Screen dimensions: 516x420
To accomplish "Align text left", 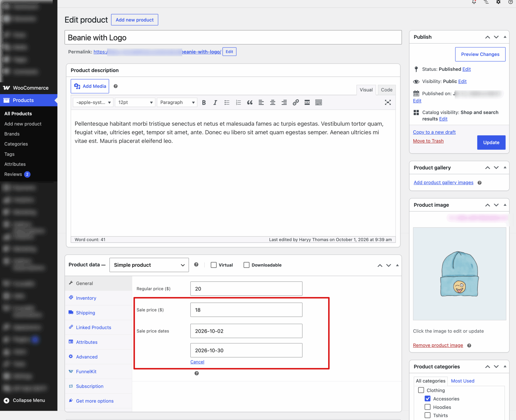I will [261, 102].
